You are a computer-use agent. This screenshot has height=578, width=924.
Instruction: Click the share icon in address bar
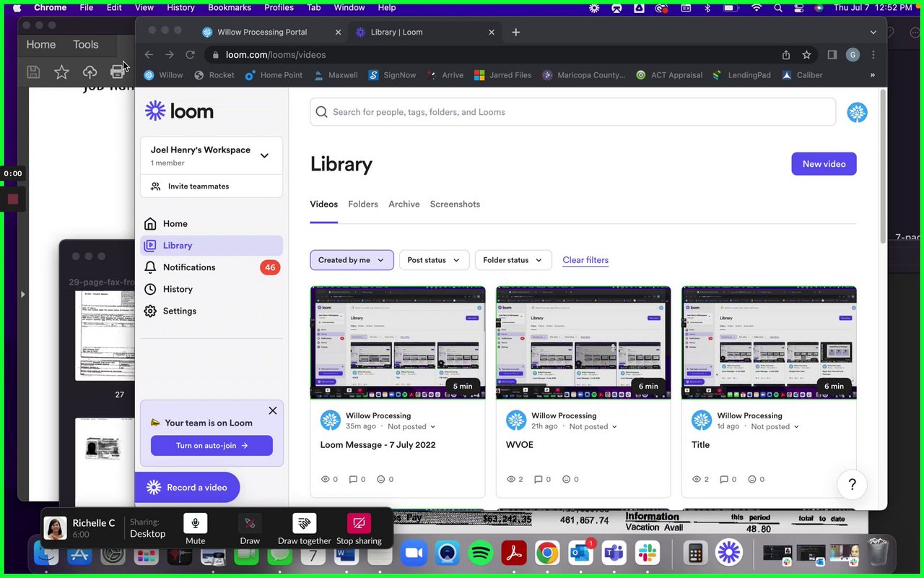[x=786, y=55]
